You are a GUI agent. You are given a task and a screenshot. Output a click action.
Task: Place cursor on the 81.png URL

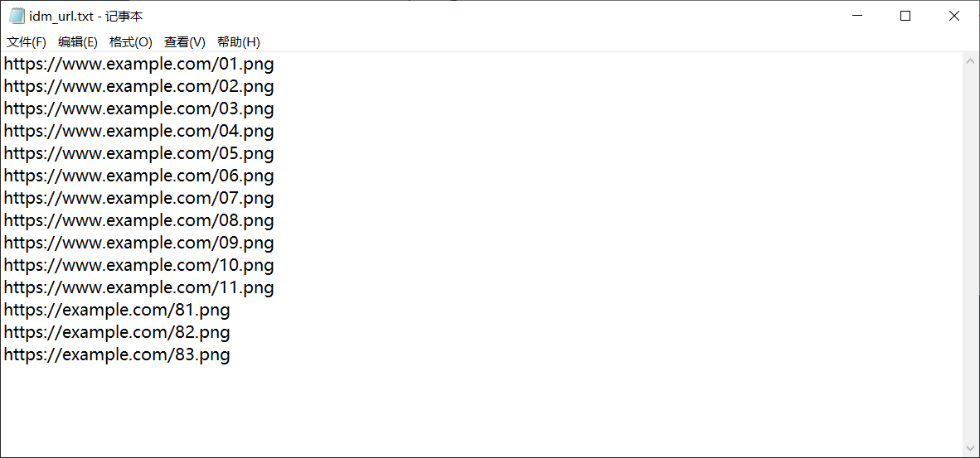click(117, 310)
